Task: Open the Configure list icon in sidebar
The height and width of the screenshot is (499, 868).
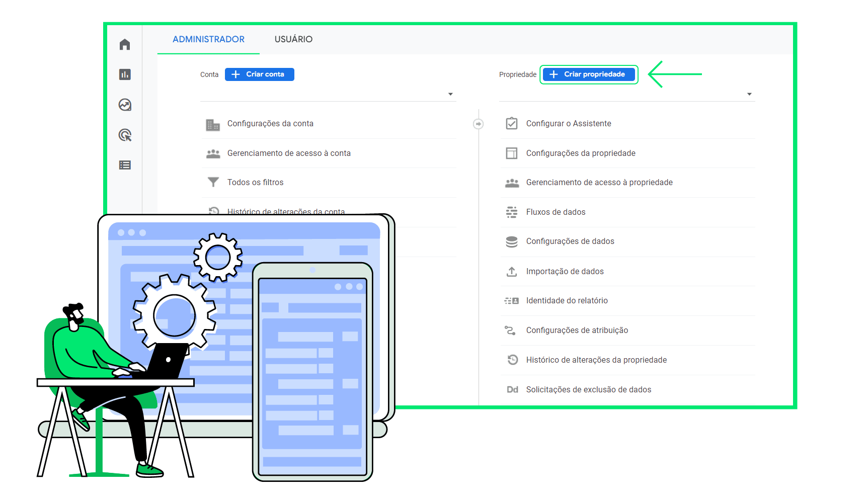Action: (x=125, y=165)
